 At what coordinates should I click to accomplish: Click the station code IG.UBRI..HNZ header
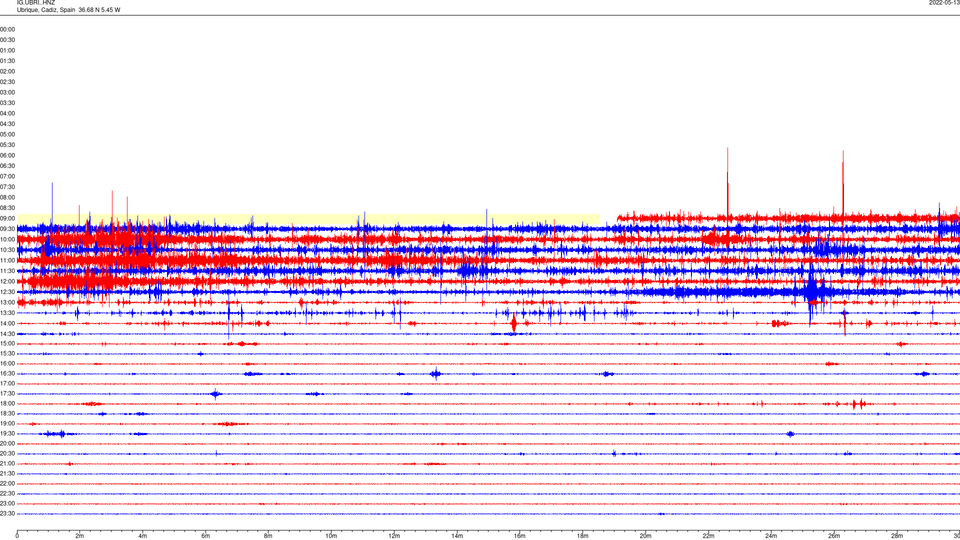[x=36, y=3]
